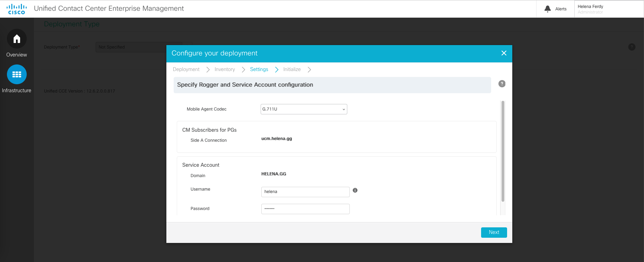Open the Overview home icon
The height and width of the screenshot is (262, 644).
coord(17,39)
